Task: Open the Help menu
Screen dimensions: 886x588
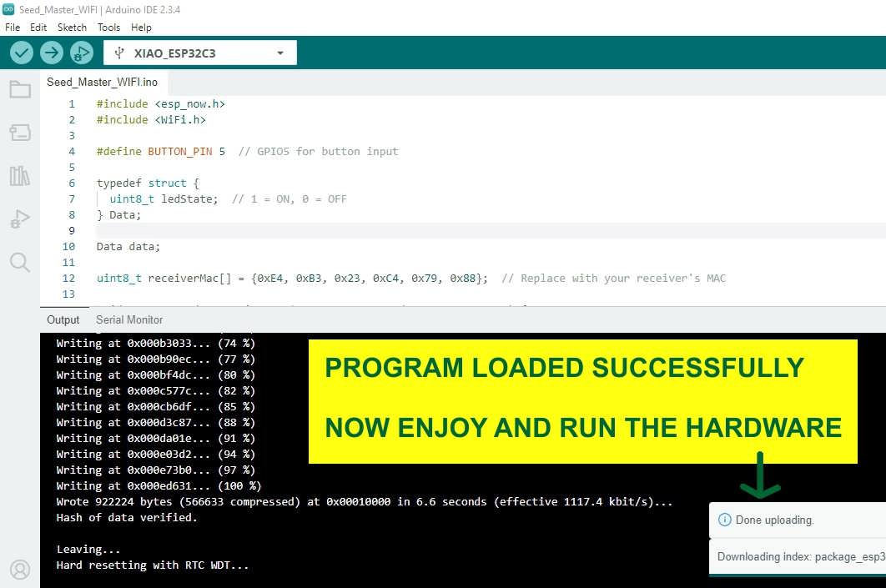Action: (141, 28)
